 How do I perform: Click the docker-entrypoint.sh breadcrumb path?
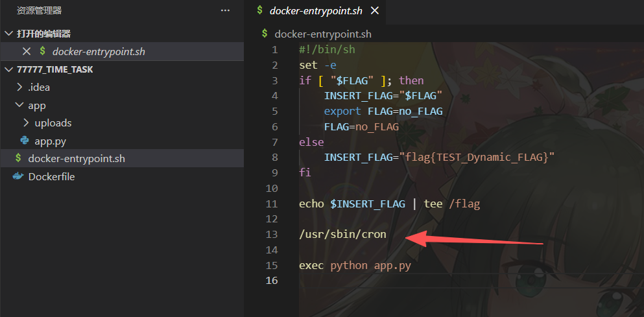[322, 34]
